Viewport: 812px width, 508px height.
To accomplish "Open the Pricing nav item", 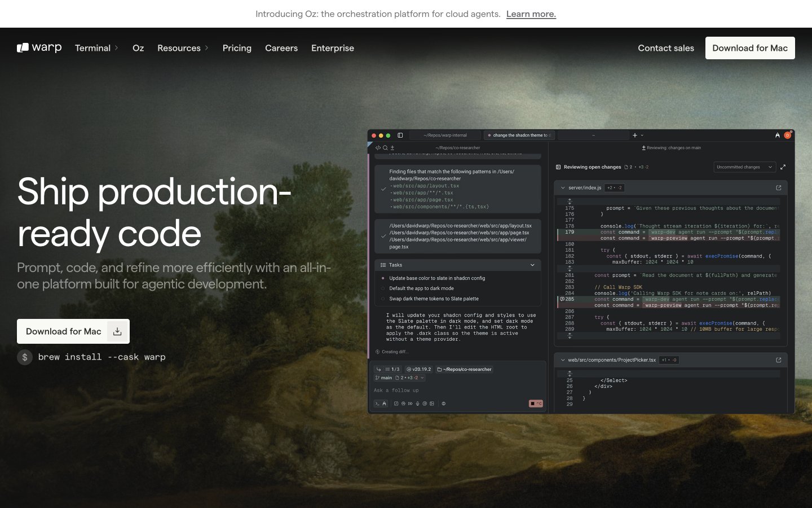I will coord(237,48).
